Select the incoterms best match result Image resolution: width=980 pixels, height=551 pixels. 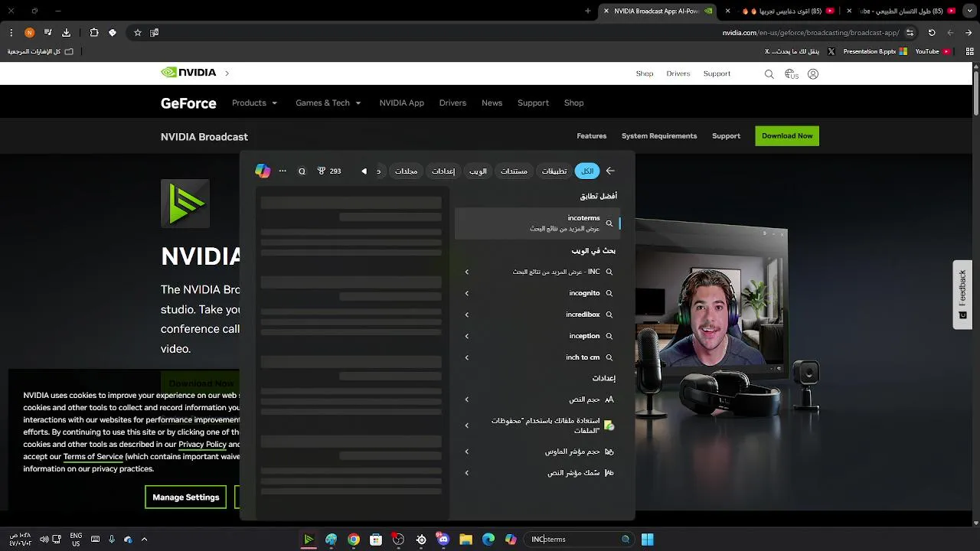(537, 223)
